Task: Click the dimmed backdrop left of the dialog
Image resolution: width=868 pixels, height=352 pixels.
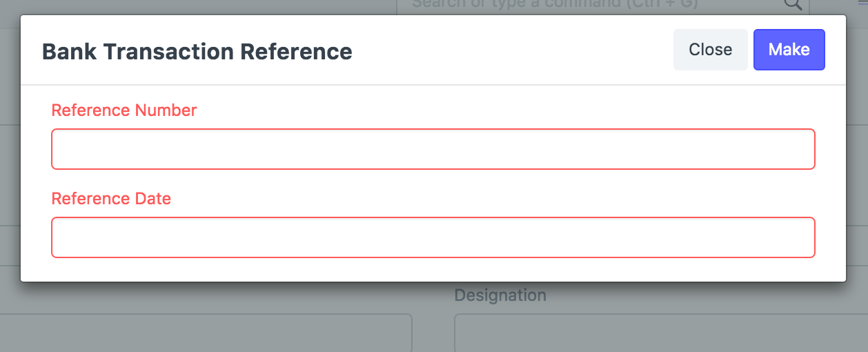Action: pyautogui.click(x=10, y=173)
